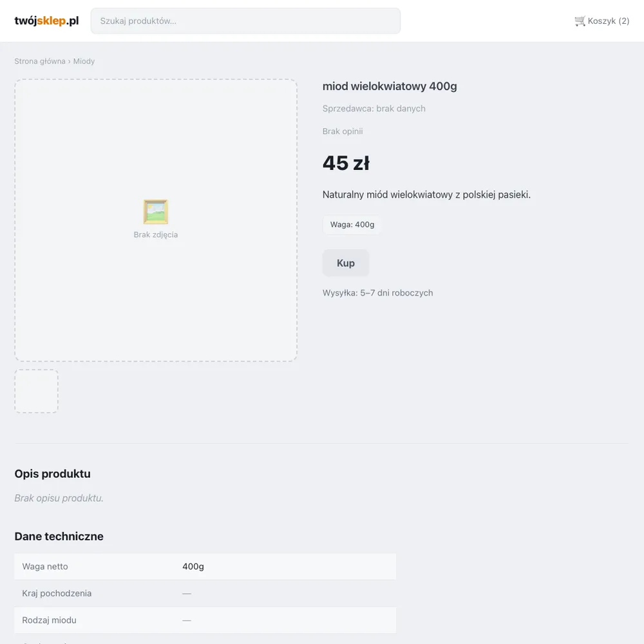644x644 pixels.
Task: Select the 'Rodzaj miodu' table label
Action: coord(50,620)
